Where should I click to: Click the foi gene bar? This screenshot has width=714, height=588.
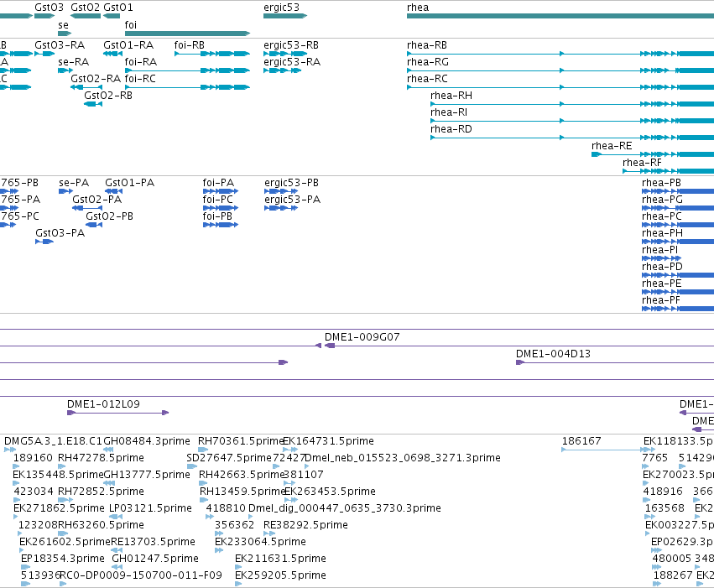pos(187,34)
